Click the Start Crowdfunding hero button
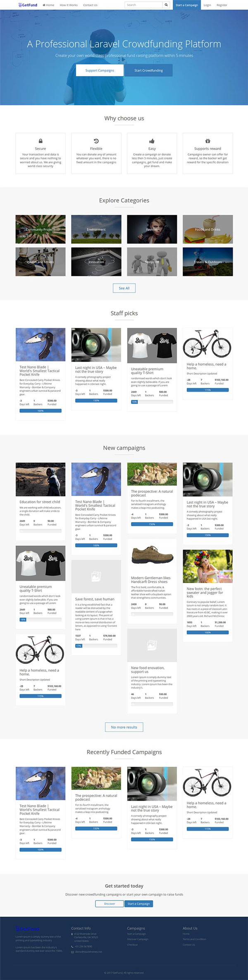The image size is (248, 980). coord(148,70)
